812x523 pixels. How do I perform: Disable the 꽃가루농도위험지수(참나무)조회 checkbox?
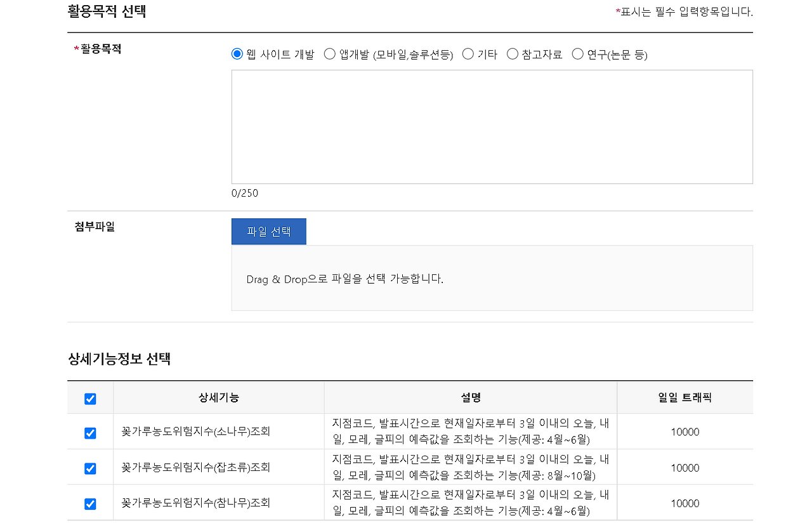[x=90, y=503]
